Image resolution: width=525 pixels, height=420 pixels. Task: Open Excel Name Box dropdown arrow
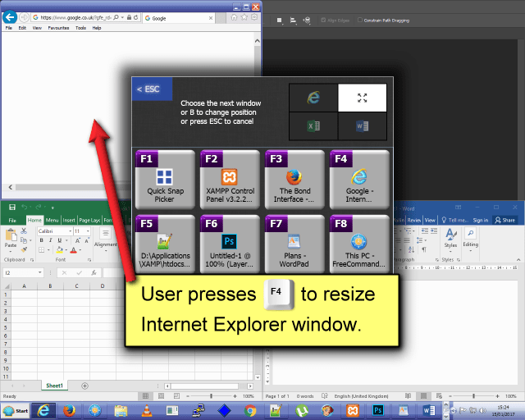[x=40, y=272]
